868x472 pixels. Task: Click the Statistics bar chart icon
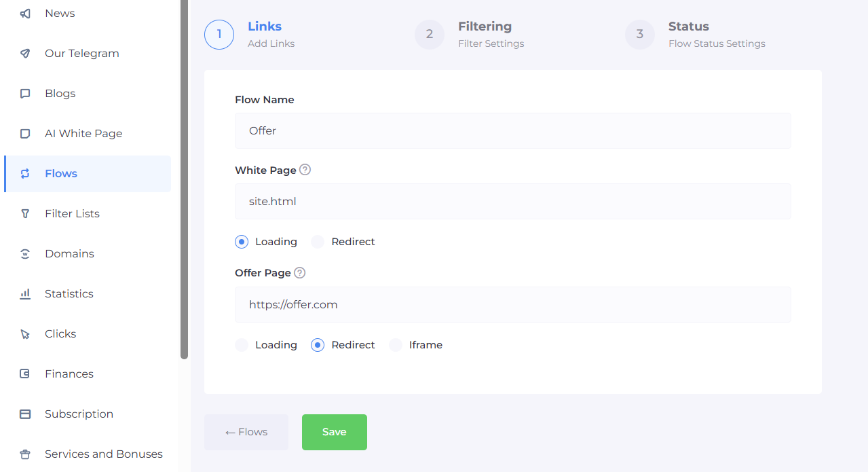click(x=25, y=294)
